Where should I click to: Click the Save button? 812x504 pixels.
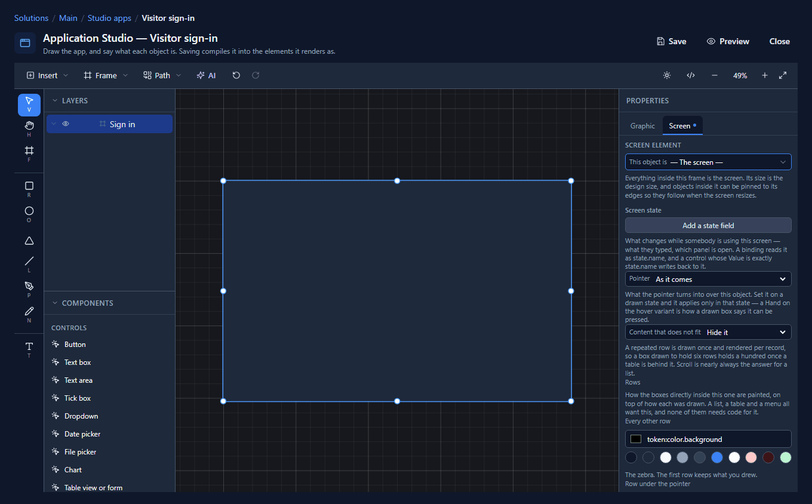click(671, 41)
